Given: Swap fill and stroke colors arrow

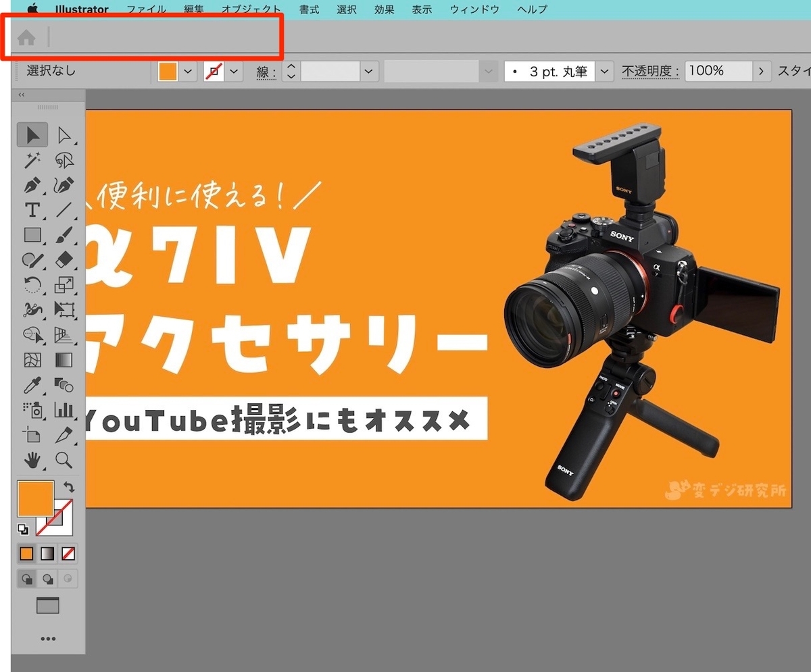Looking at the screenshot, I should click(x=68, y=487).
